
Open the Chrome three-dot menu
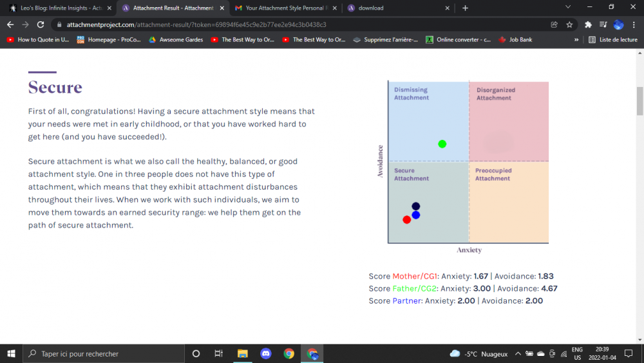pos(634,25)
